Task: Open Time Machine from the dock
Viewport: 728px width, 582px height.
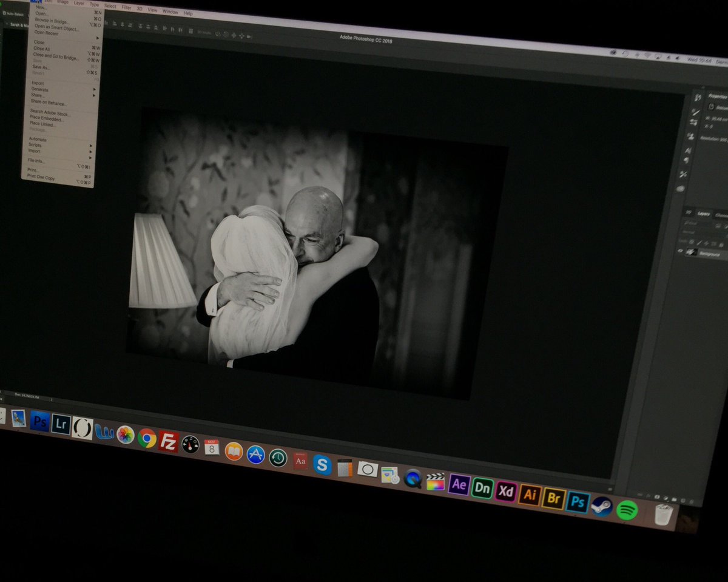Action: tap(278, 458)
